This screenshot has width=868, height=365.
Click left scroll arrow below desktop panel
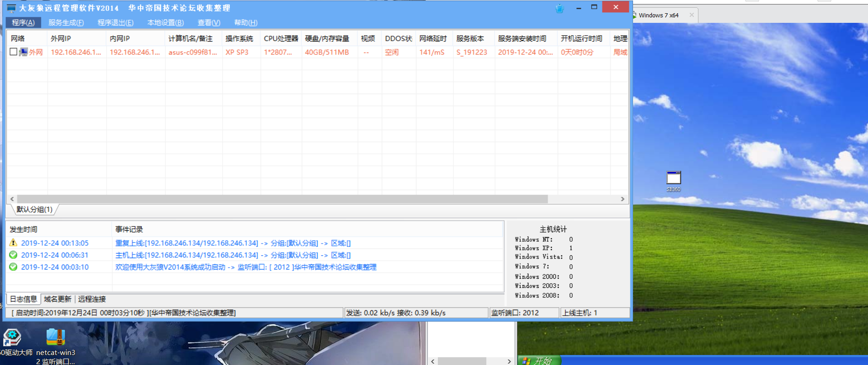433,361
